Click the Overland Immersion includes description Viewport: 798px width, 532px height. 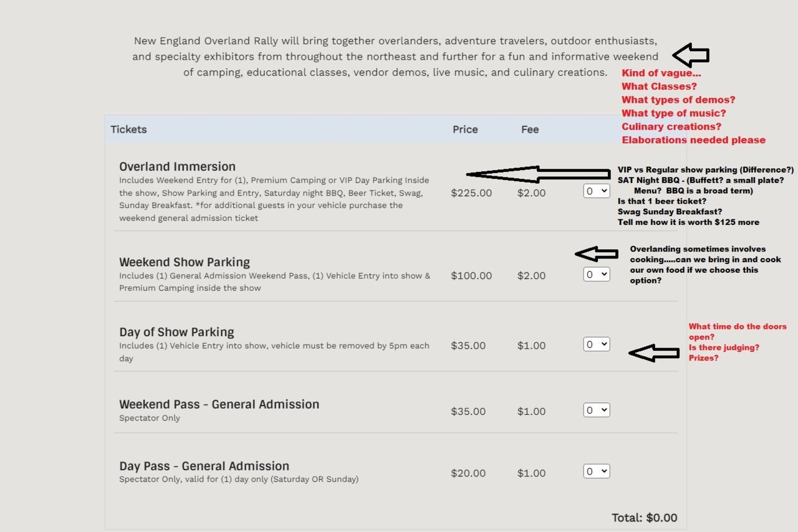274,199
